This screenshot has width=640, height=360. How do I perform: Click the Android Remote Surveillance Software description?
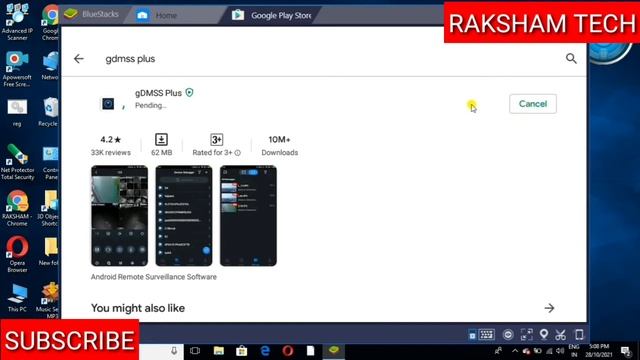click(x=154, y=277)
